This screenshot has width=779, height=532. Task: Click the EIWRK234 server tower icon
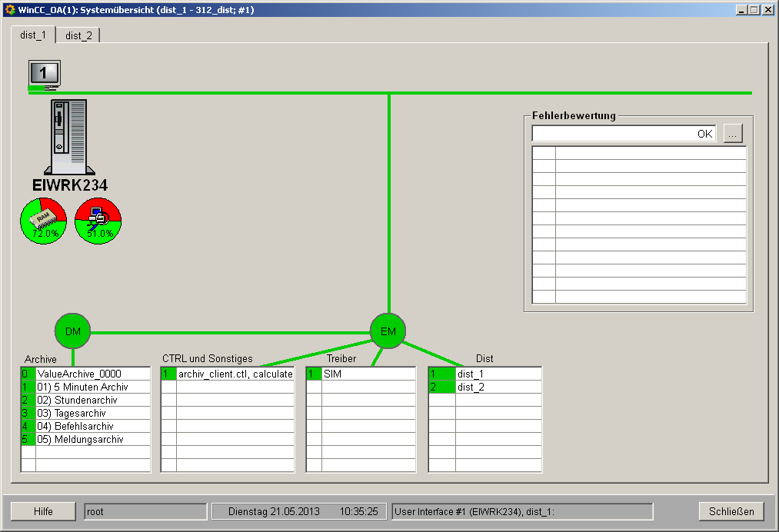coord(68,137)
